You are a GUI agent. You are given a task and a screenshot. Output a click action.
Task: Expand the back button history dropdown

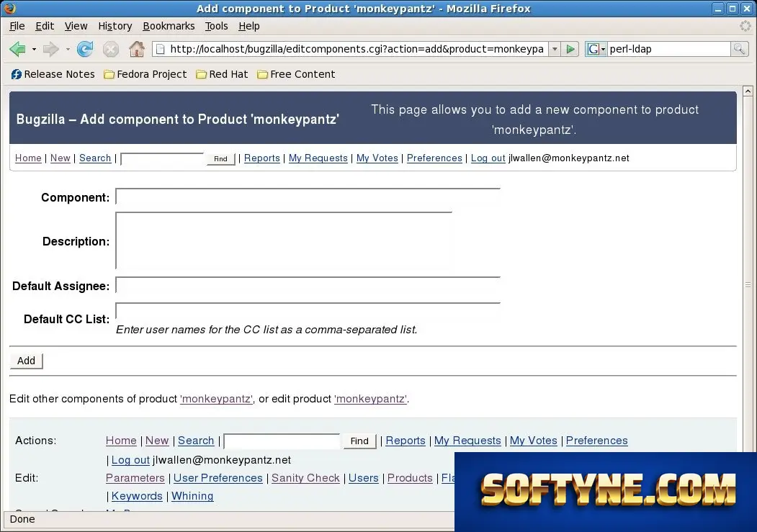[34, 49]
